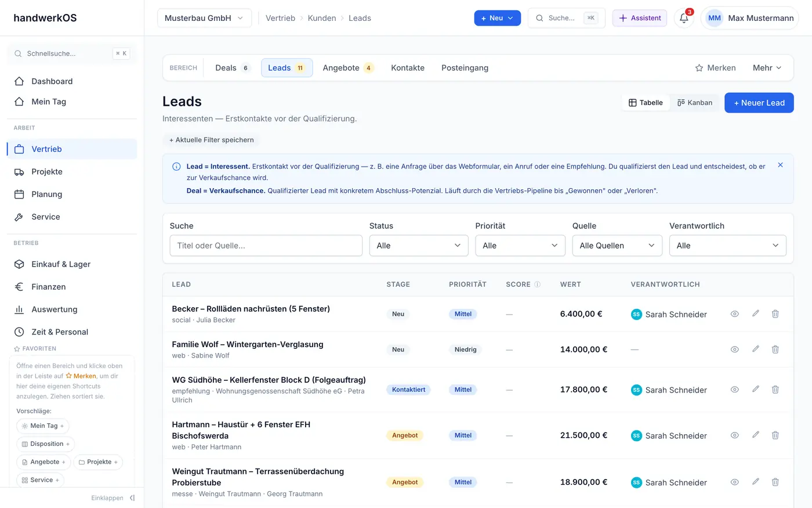The width and height of the screenshot is (812, 508).
Task: View the WG Südhöhe lead details
Action: [x=734, y=389]
